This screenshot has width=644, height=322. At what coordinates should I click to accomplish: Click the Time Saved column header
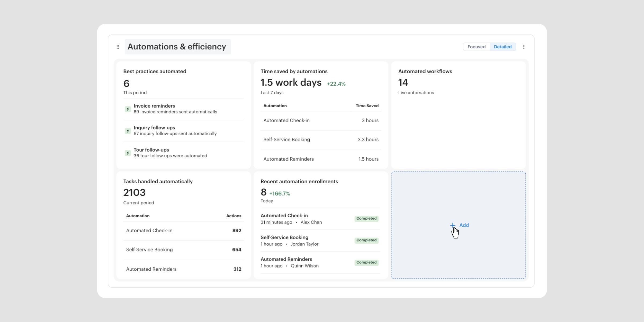(x=367, y=106)
